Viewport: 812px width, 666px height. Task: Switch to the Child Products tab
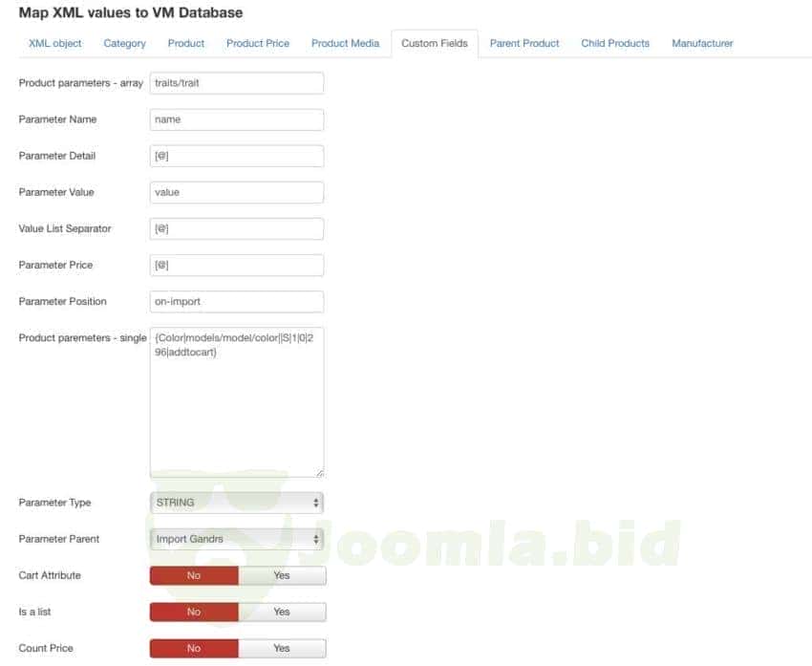pyautogui.click(x=615, y=43)
